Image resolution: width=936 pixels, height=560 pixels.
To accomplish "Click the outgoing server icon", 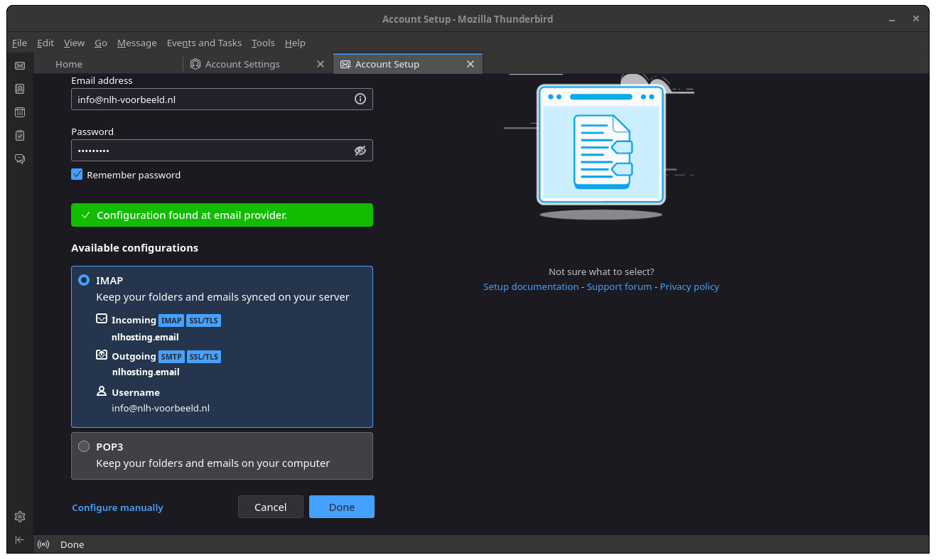I will [x=102, y=355].
